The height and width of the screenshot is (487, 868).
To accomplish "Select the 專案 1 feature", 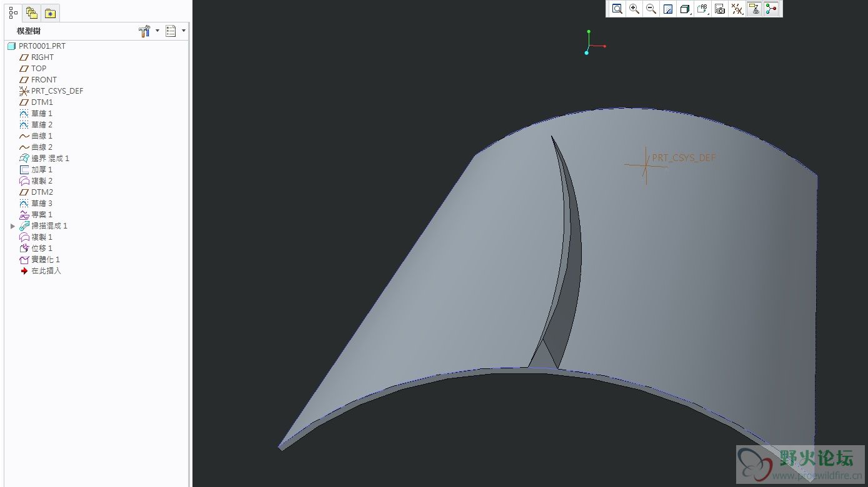I will tap(36, 215).
